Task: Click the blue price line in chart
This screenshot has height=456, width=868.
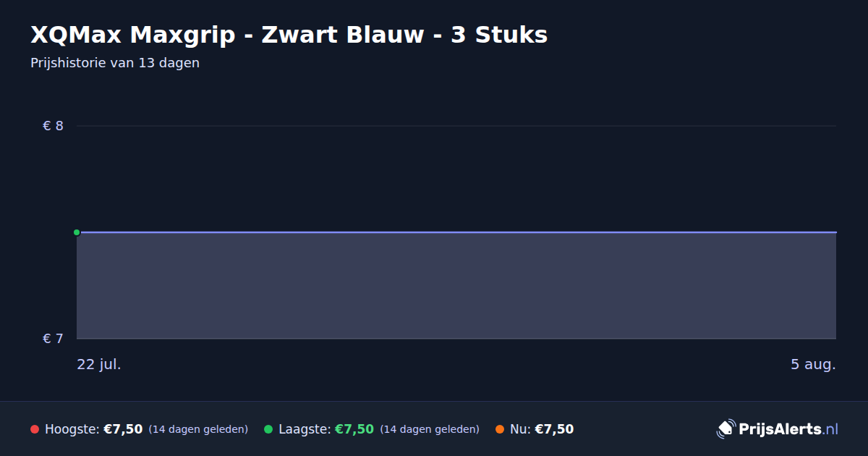Action: pos(456,232)
